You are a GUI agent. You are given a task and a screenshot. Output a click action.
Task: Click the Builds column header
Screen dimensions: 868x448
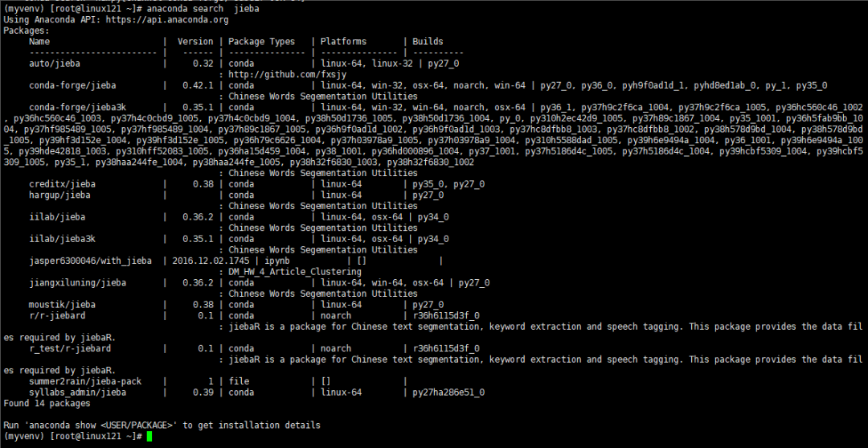428,41
